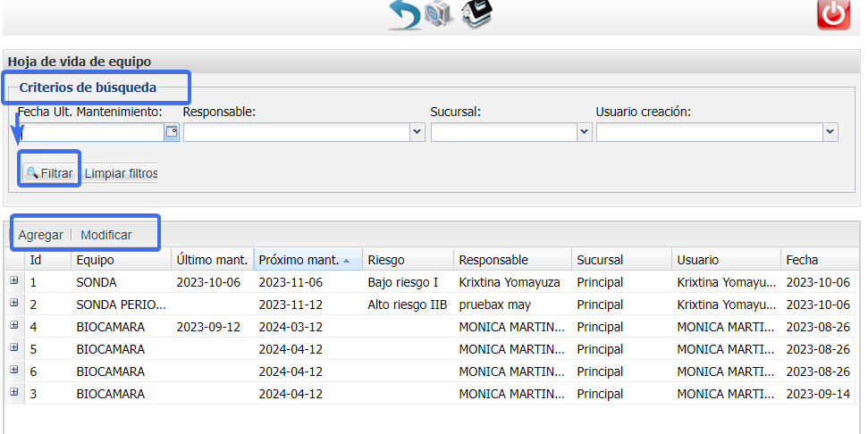Click the red power logout icon
Viewport: 868px width, 434px height.
pyautogui.click(x=833, y=15)
